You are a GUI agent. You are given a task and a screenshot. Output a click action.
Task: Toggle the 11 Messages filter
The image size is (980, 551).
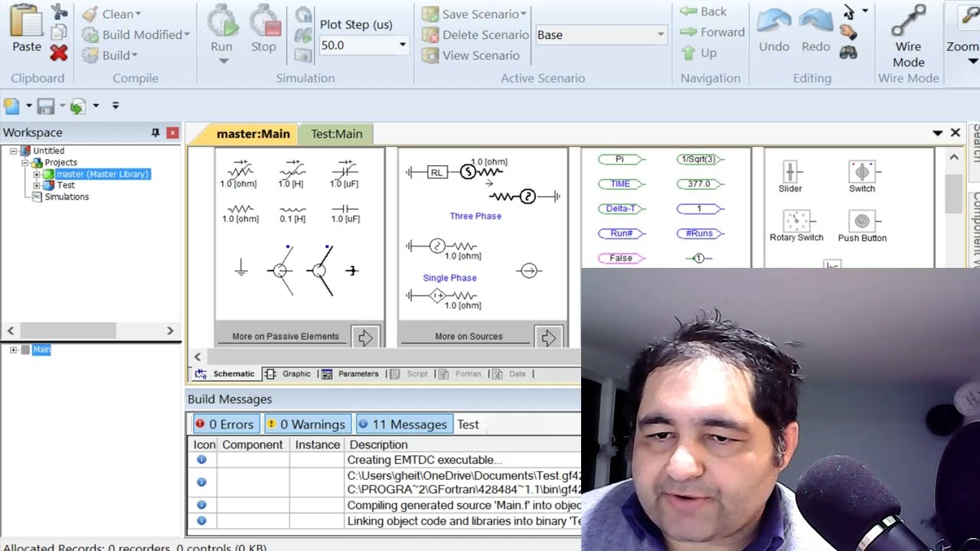(403, 424)
